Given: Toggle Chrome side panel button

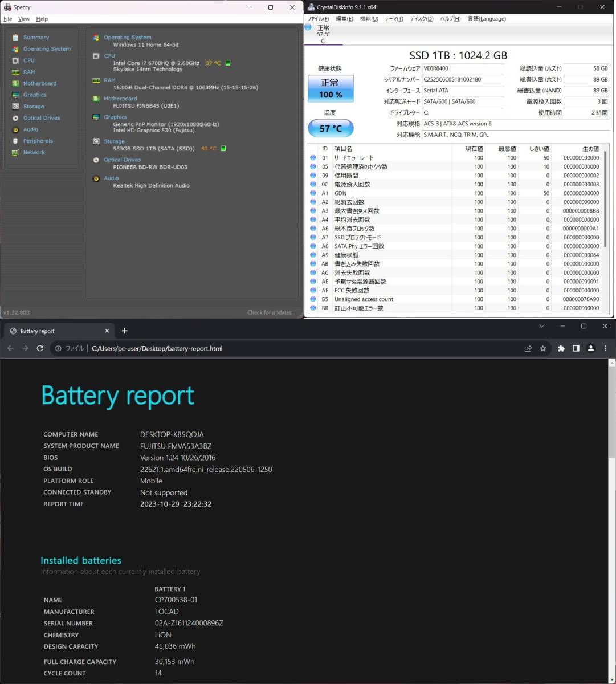Looking at the screenshot, I should [576, 348].
